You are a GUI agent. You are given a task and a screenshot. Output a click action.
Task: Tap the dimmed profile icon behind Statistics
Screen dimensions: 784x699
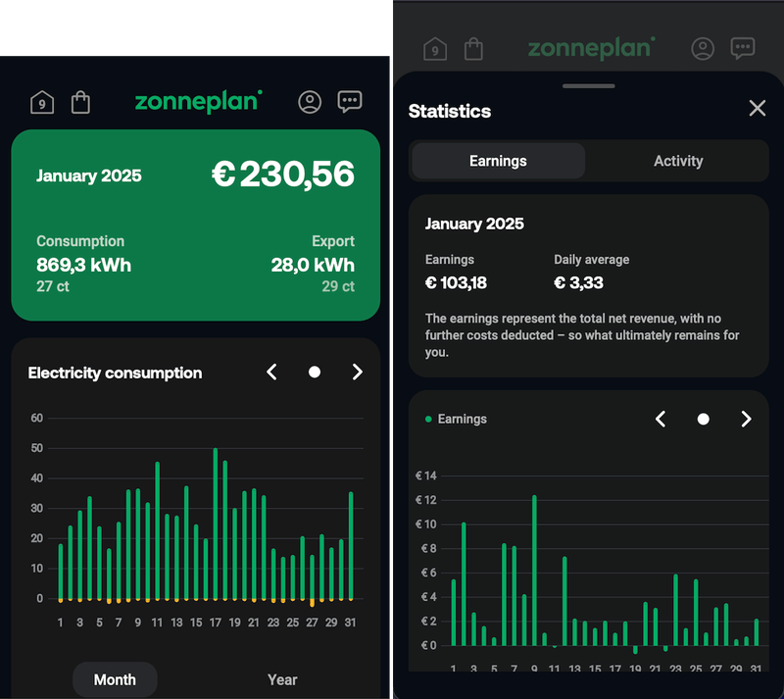(703, 49)
